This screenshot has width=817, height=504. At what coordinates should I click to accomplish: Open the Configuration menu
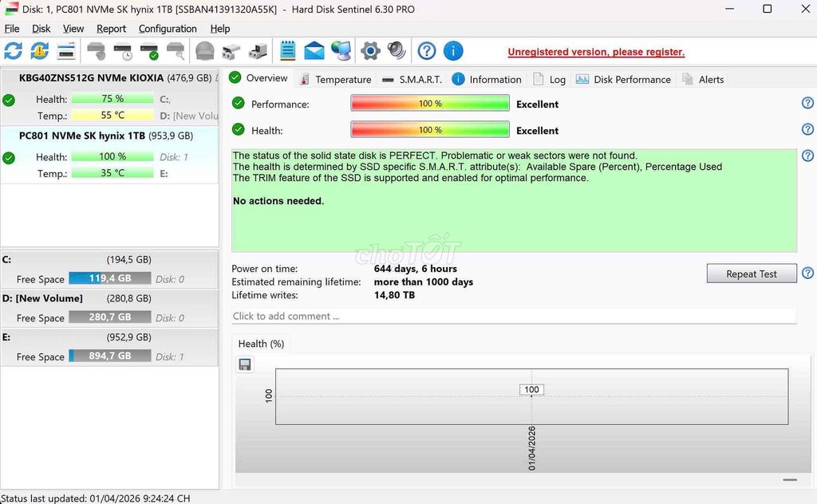[x=168, y=29]
